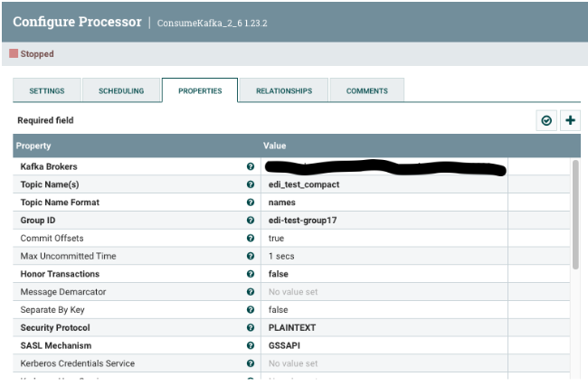Select the Honor Transactions property name
The height and width of the screenshot is (386, 588).
pos(60,274)
